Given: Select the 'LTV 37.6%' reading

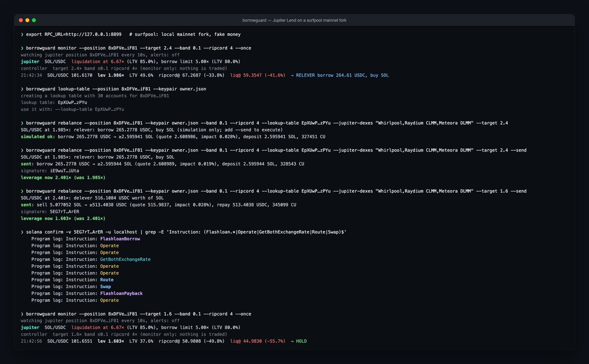Looking at the screenshot, I should [x=141, y=341].
